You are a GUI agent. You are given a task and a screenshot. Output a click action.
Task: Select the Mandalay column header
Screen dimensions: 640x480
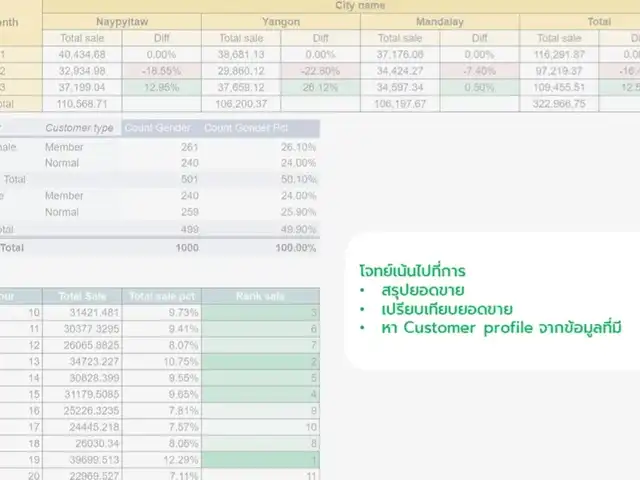point(439,22)
